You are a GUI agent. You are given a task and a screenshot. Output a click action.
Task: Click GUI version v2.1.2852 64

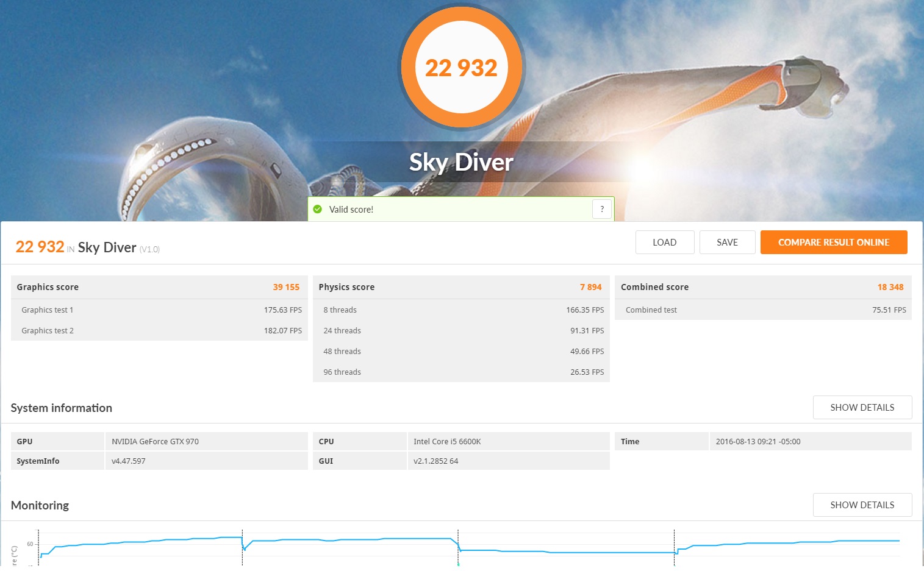click(x=435, y=461)
